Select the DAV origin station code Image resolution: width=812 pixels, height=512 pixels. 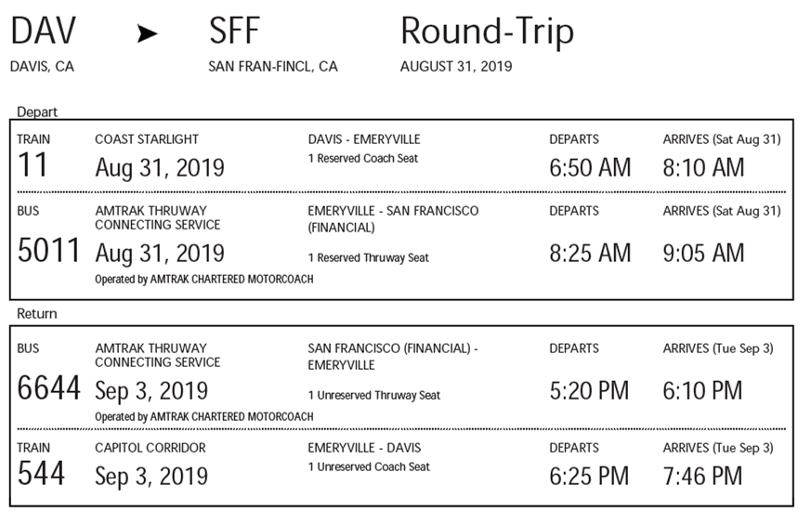point(43,31)
